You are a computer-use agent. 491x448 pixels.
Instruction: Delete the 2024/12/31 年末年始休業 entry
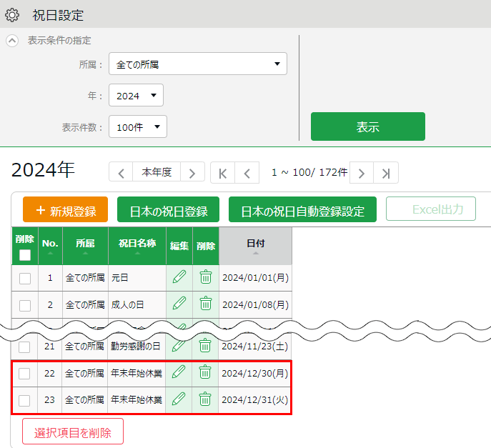point(205,399)
